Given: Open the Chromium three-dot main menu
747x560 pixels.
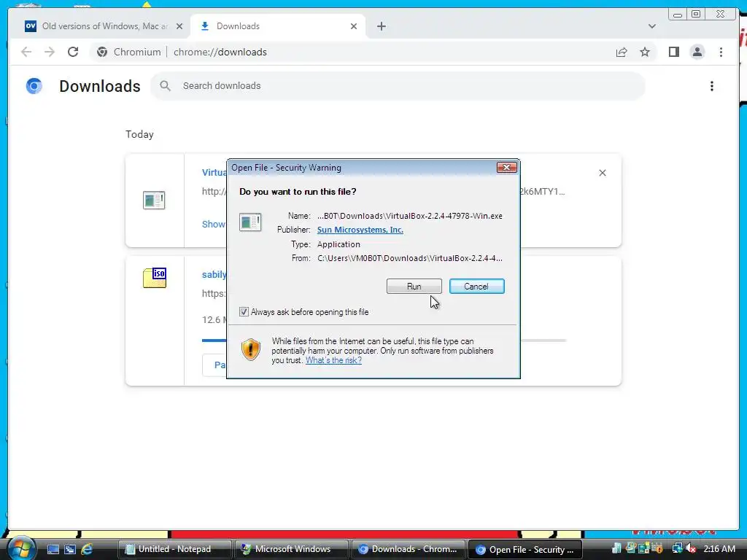Looking at the screenshot, I should (721, 52).
